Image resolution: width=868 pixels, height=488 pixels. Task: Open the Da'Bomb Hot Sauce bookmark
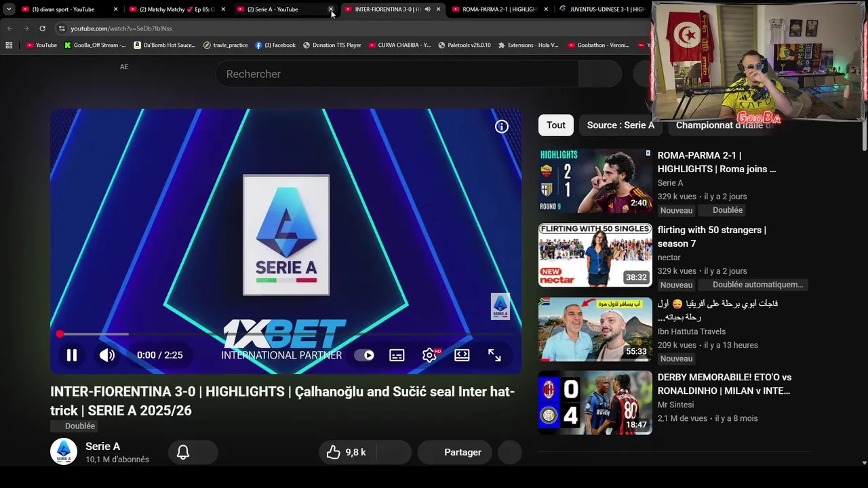165,45
